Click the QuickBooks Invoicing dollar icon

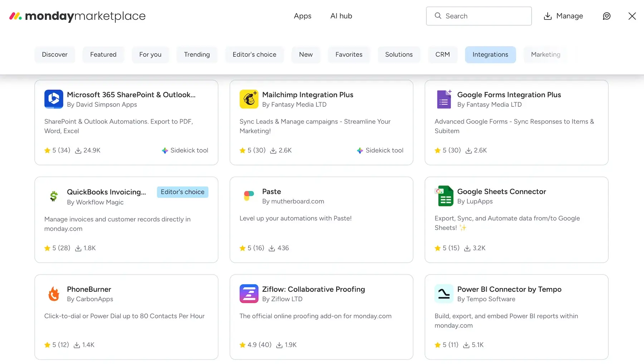tap(54, 196)
